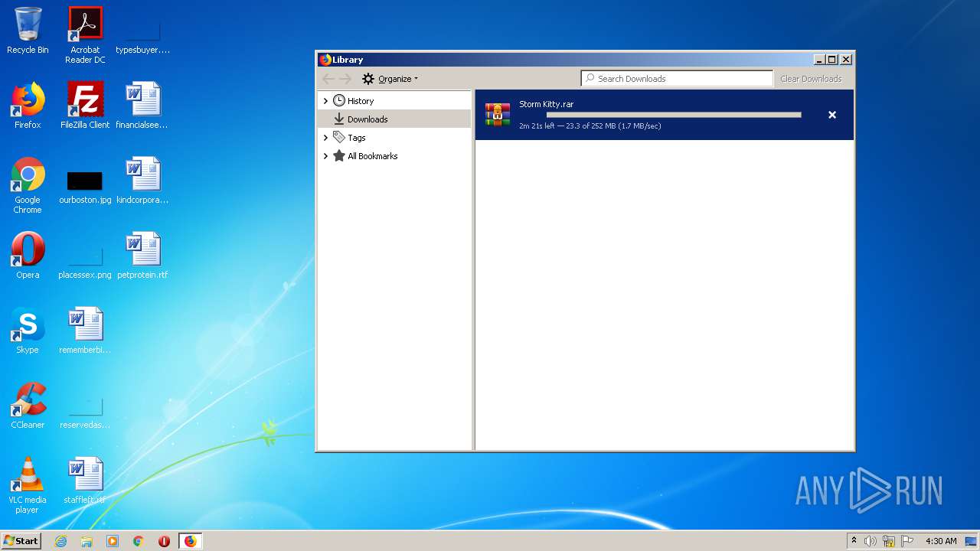Select the kindcorpora document icon
Viewport: 980px width, 551px height.
142,181
